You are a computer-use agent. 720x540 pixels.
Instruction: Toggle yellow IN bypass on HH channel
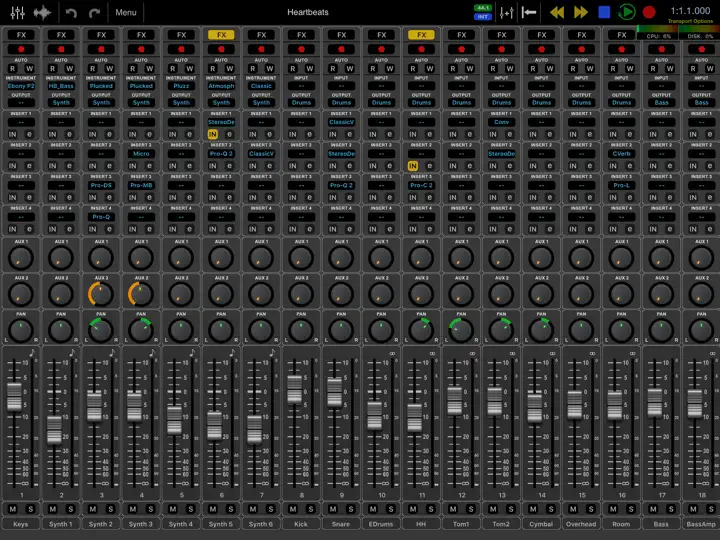click(x=413, y=166)
